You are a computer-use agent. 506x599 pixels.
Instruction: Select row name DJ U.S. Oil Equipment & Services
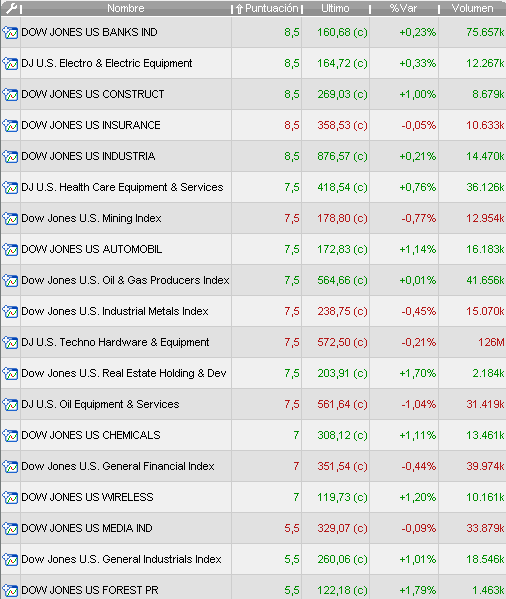point(100,404)
